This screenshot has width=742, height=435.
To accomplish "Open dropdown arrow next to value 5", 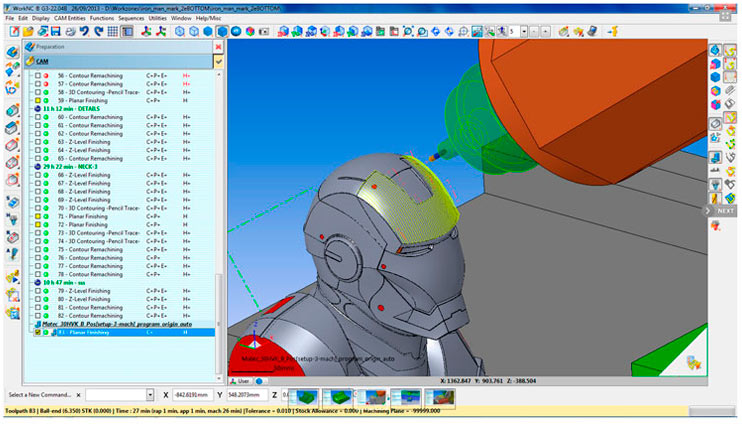I will tap(524, 31).
